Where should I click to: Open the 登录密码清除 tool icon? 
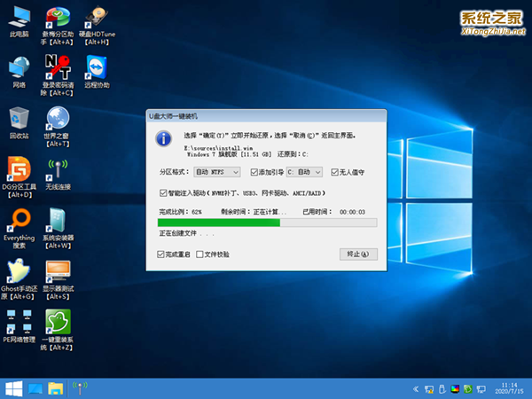pos(57,67)
